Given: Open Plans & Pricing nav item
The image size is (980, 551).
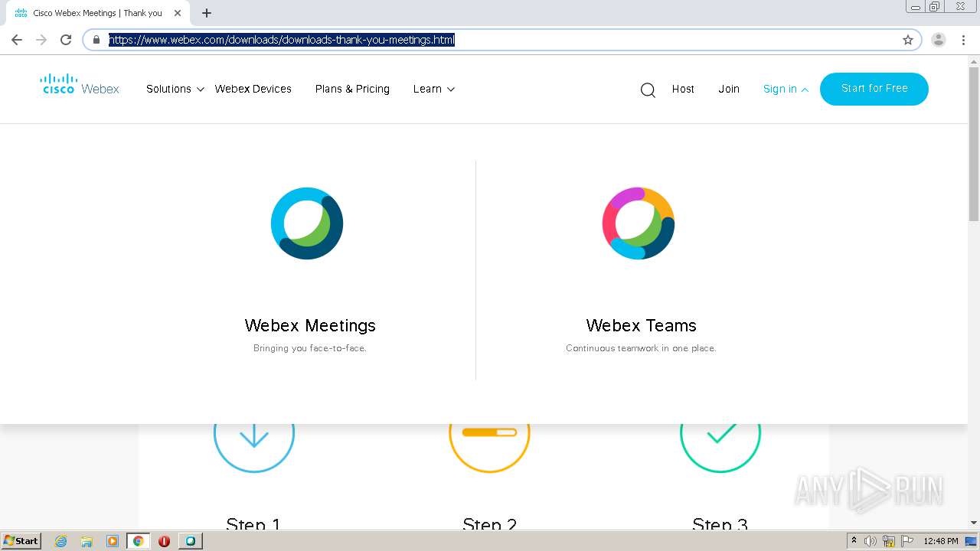Looking at the screenshot, I should pos(352,89).
